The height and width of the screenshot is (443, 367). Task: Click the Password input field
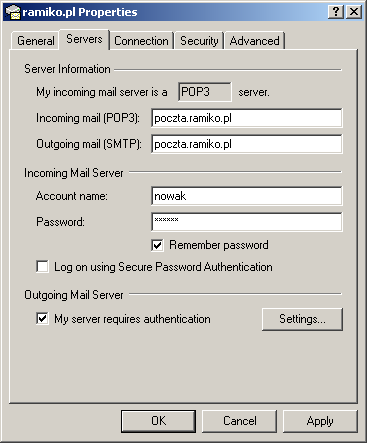tap(247, 222)
